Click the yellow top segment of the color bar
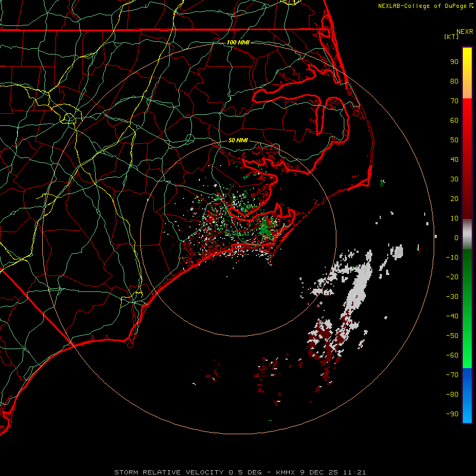 pos(467,73)
